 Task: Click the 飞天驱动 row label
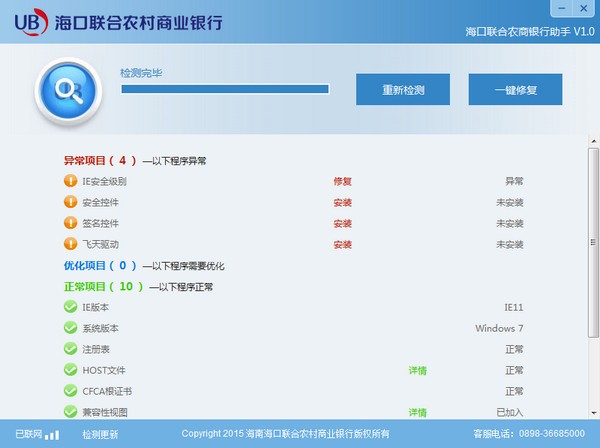click(x=100, y=244)
